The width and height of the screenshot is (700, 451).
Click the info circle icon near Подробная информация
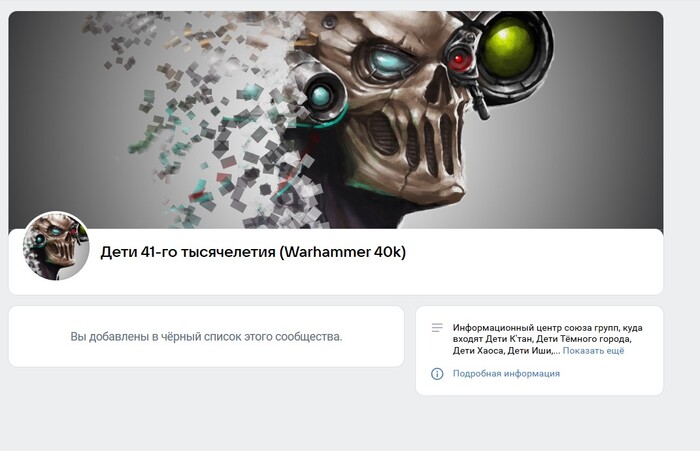click(437, 374)
